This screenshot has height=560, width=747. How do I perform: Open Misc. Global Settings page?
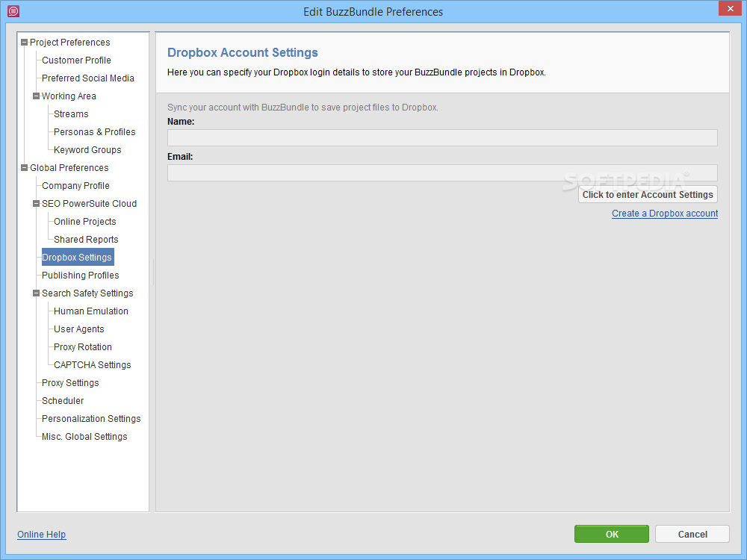[84, 437]
